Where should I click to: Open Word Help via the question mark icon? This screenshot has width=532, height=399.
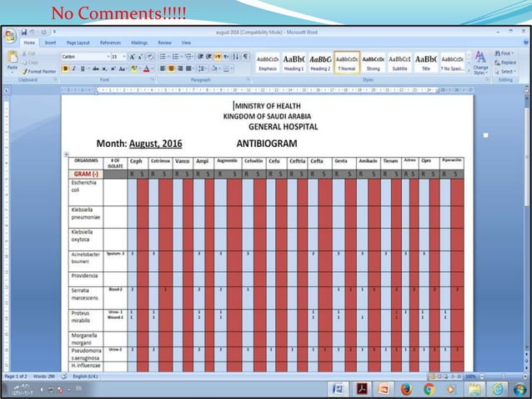pos(526,43)
